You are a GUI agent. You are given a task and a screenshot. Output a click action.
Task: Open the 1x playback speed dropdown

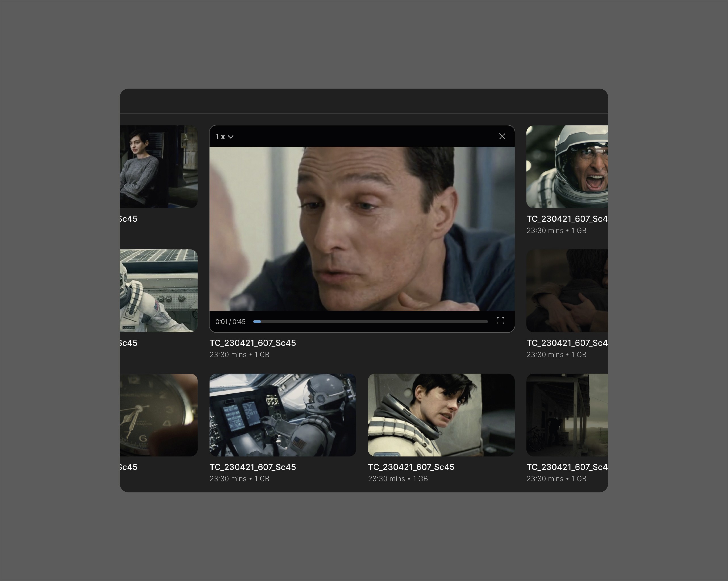click(225, 137)
